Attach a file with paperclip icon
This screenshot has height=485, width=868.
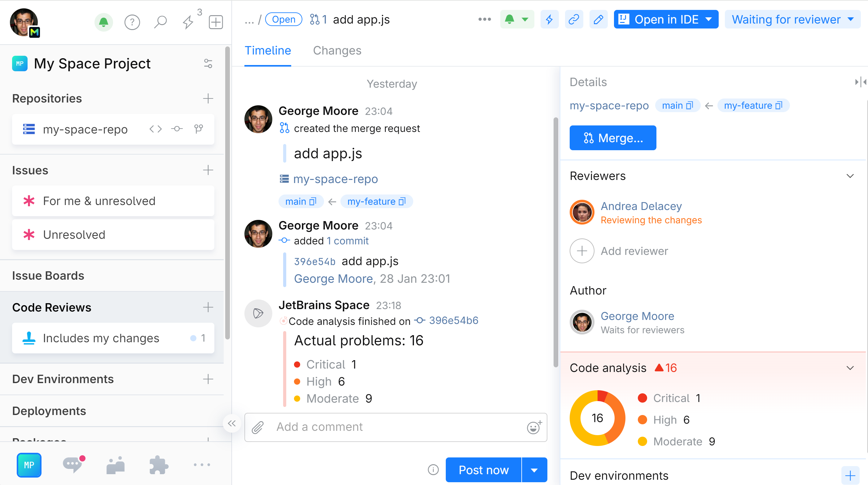(258, 427)
